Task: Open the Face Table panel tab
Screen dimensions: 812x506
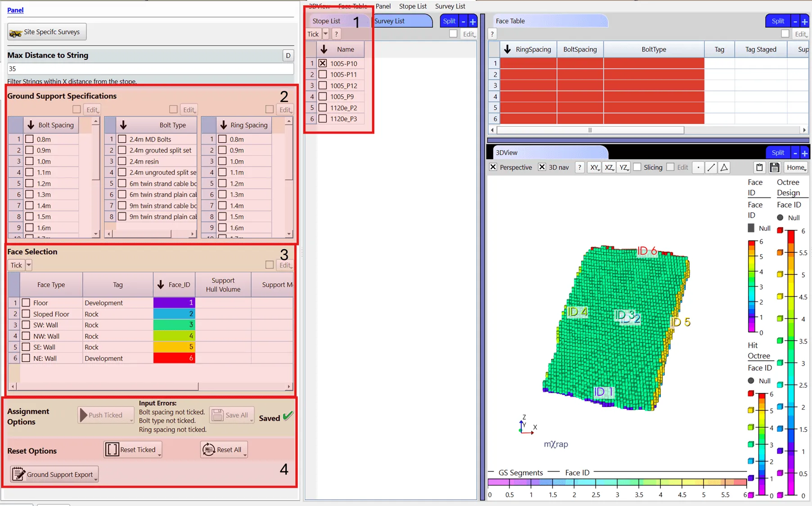Action: 510,21
